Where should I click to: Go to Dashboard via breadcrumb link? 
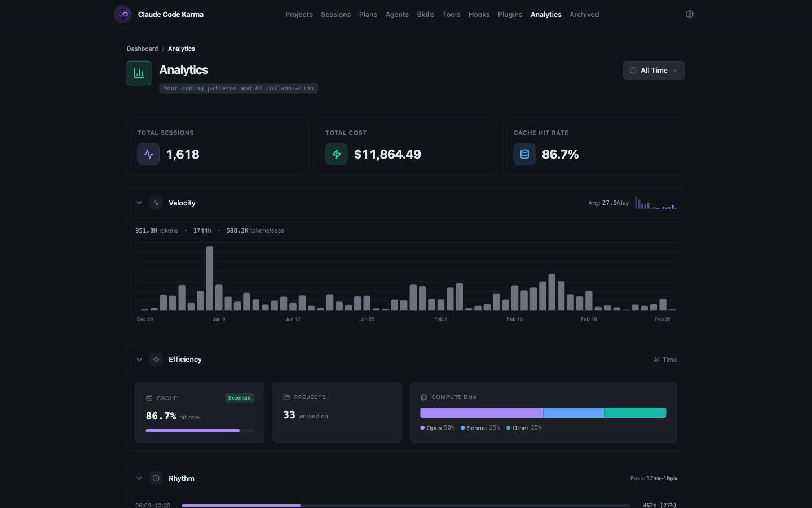click(142, 49)
